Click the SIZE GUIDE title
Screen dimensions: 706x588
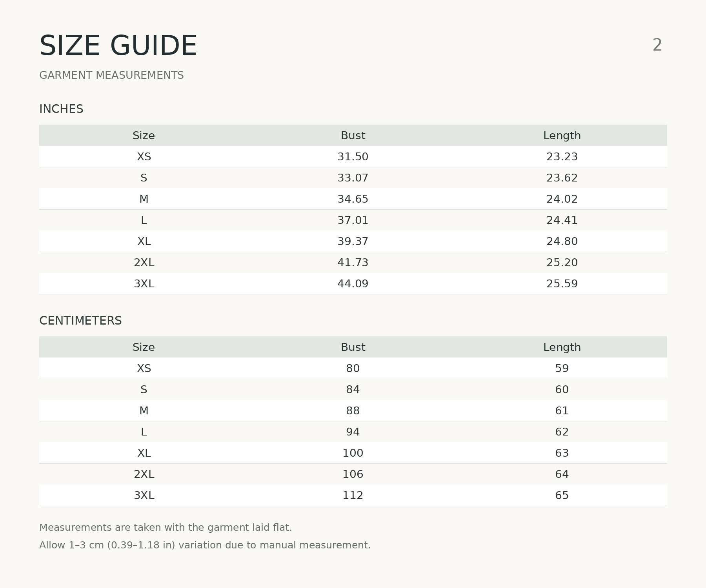coord(118,46)
